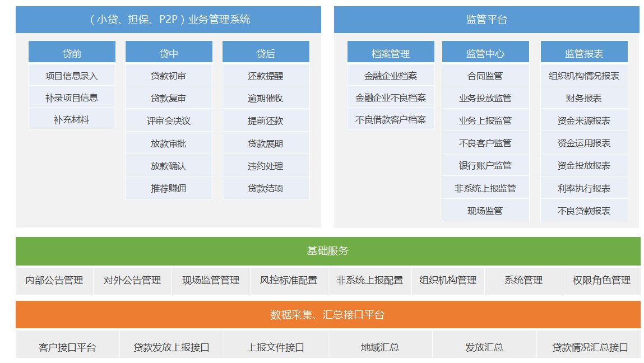Select the 档案管理 column header
Viewport: 644px width, 363px height.
tap(391, 53)
